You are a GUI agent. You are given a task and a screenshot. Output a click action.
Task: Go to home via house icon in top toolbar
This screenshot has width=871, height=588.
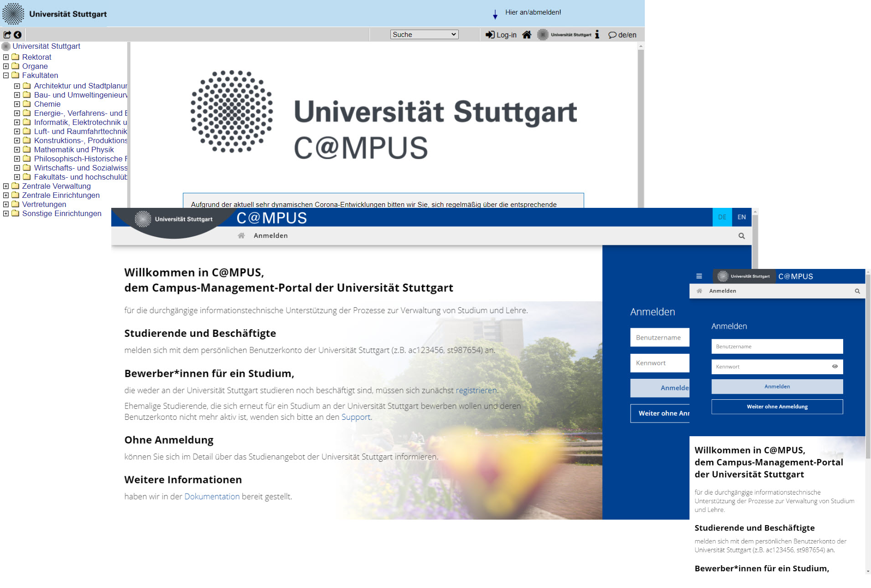527,35
